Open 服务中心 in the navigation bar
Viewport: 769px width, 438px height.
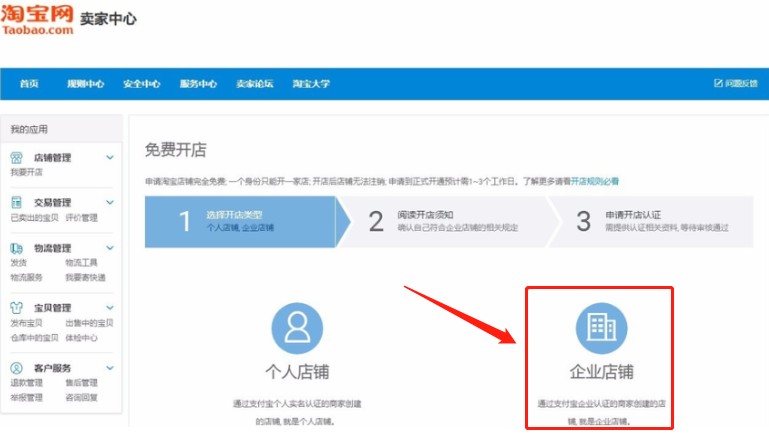[198, 84]
